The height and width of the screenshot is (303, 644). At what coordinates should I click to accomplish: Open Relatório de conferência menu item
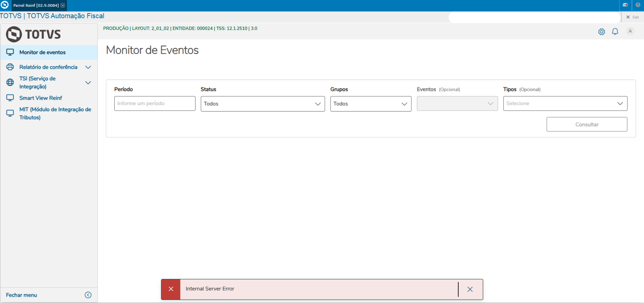(x=48, y=67)
